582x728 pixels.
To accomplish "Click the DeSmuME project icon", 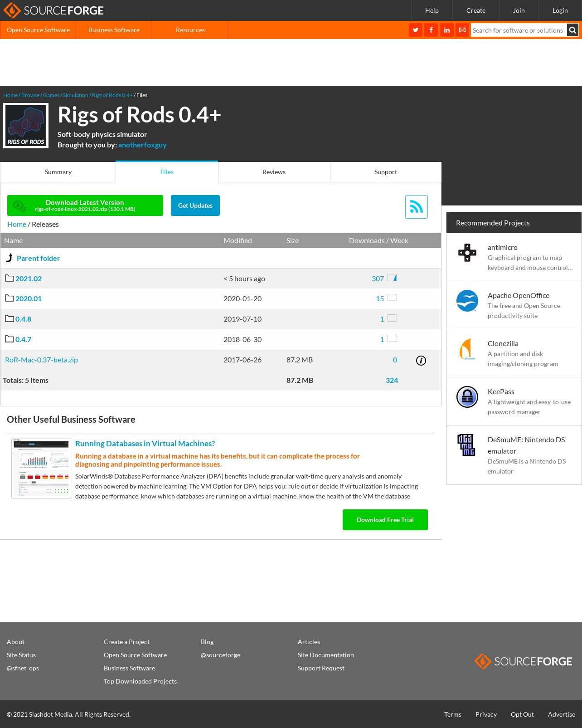I will pyautogui.click(x=466, y=445).
